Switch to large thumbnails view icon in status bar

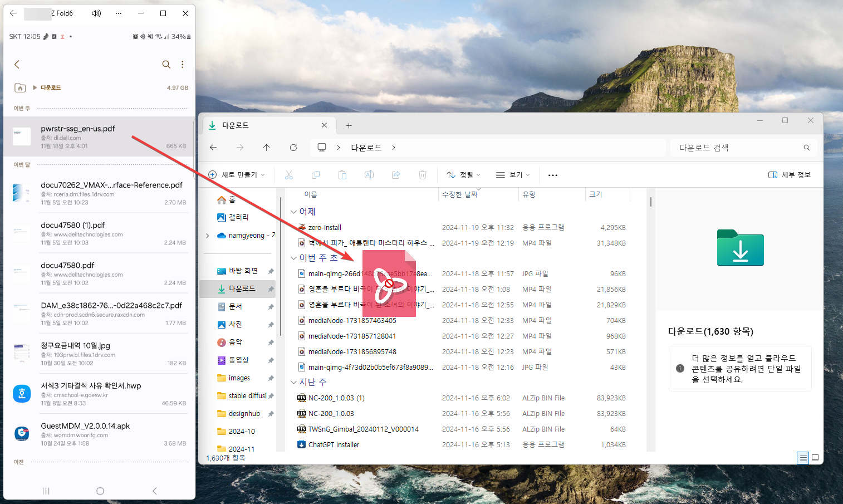coord(815,458)
